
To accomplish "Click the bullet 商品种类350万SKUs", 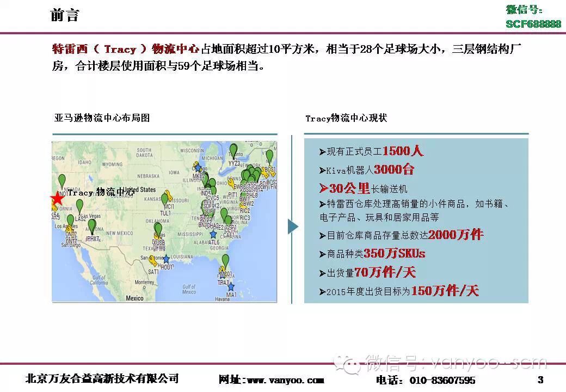I will point(372,253).
